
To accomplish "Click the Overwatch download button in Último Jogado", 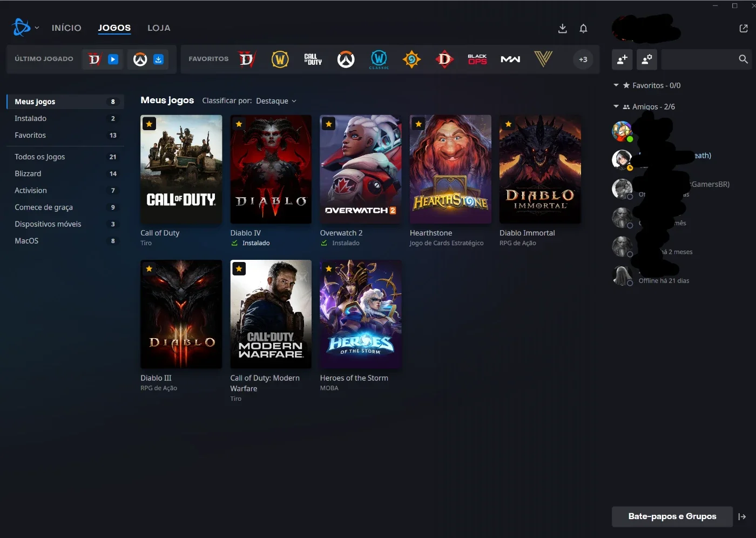I will pyautogui.click(x=158, y=59).
